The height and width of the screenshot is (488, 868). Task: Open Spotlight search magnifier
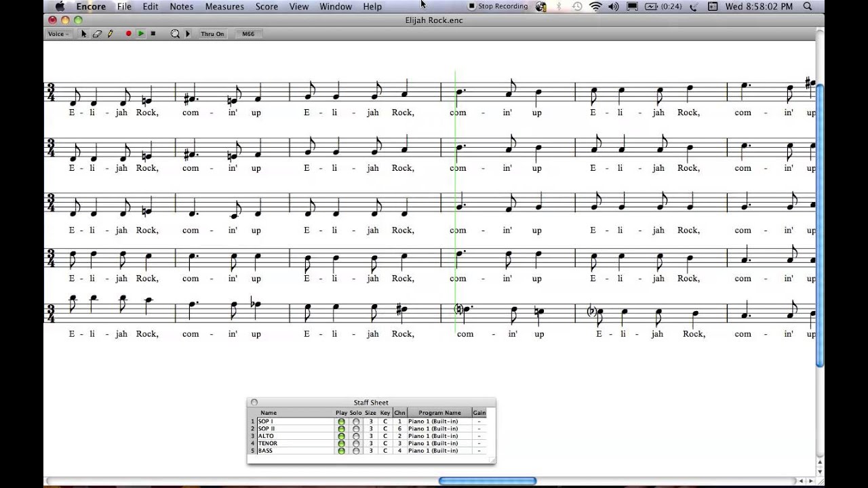pos(808,6)
